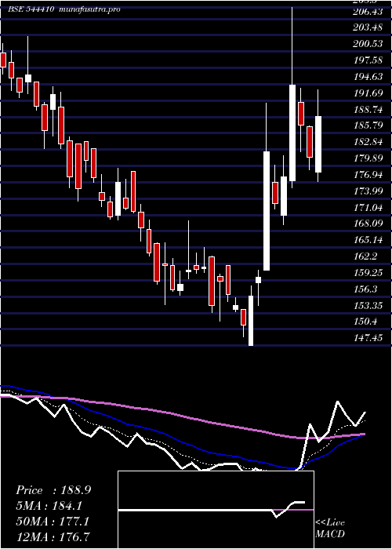Click the 191.69 price axis label
This screenshot has width=392, height=549.
(368, 93)
